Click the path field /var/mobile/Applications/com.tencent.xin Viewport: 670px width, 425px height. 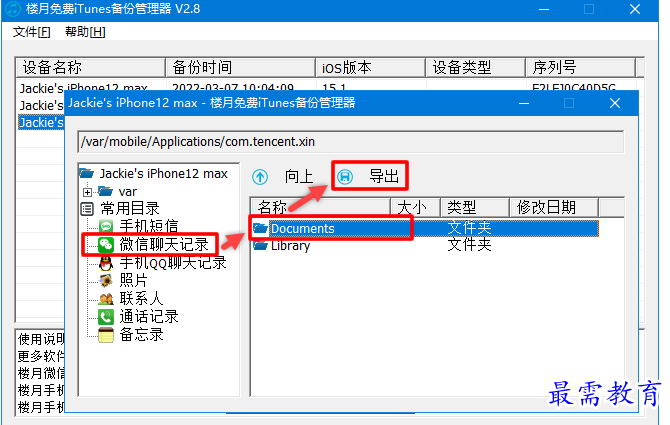click(350, 142)
